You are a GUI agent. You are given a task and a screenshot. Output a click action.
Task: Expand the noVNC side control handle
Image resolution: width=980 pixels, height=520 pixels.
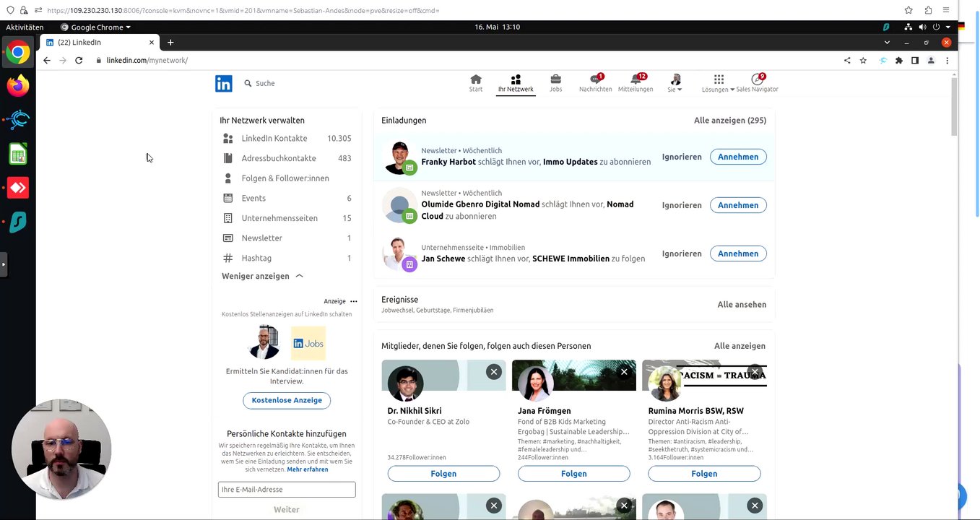pyautogui.click(x=3, y=264)
